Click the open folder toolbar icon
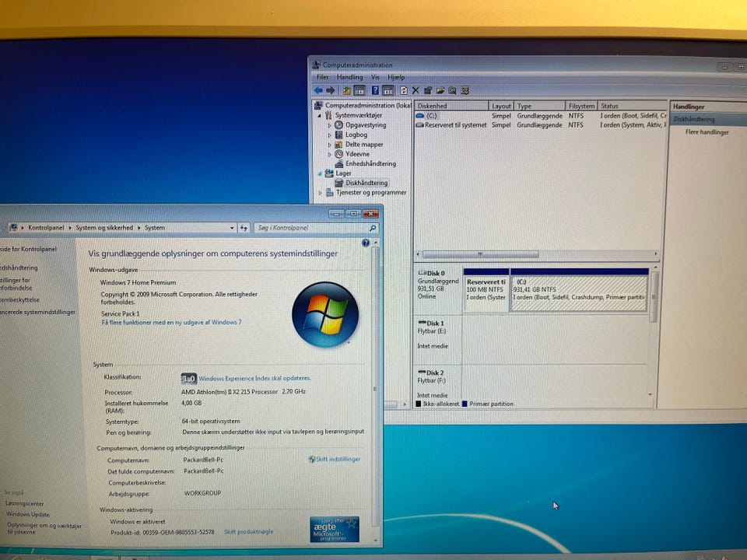The image size is (747, 560). pos(440,90)
